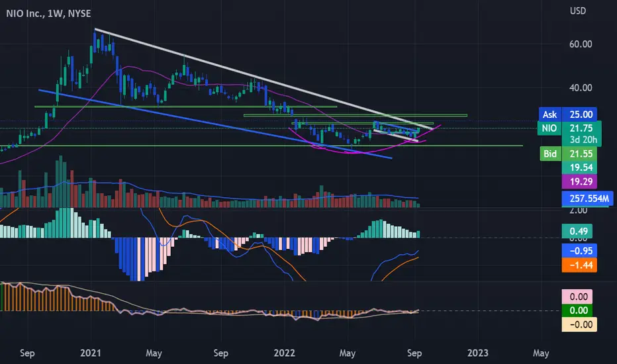Click the 19.54 green price tag
The width and height of the screenshot is (617, 364).
point(580,167)
